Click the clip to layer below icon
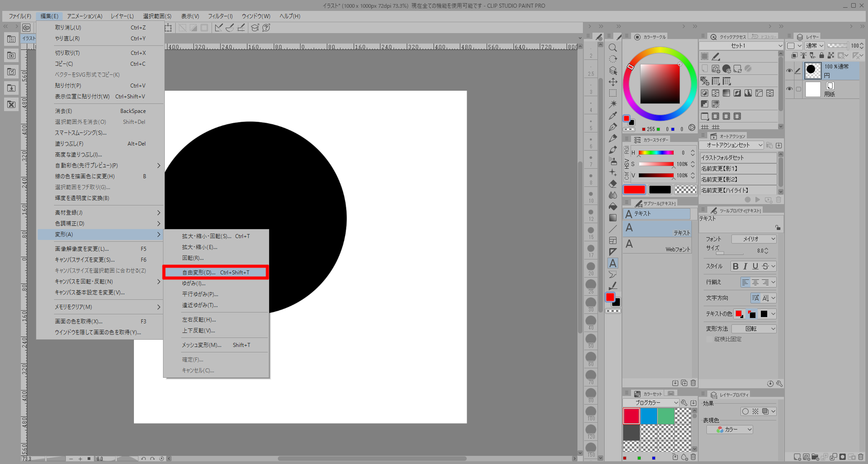868x464 pixels. (x=794, y=55)
